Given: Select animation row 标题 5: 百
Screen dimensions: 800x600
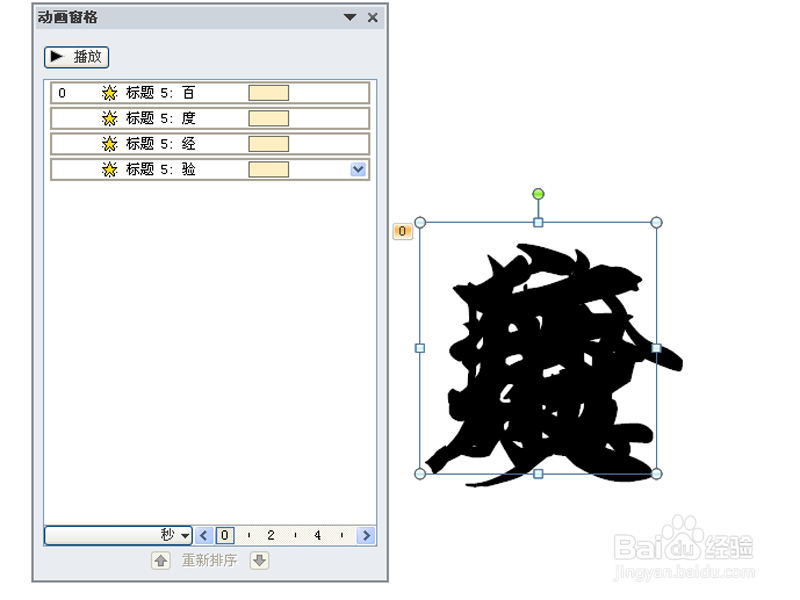Looking at the screenshot, I should coord(210,93).
